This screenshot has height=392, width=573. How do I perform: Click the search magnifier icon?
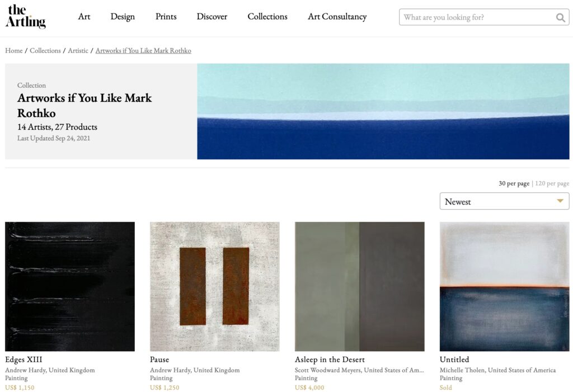click(560, 17)
